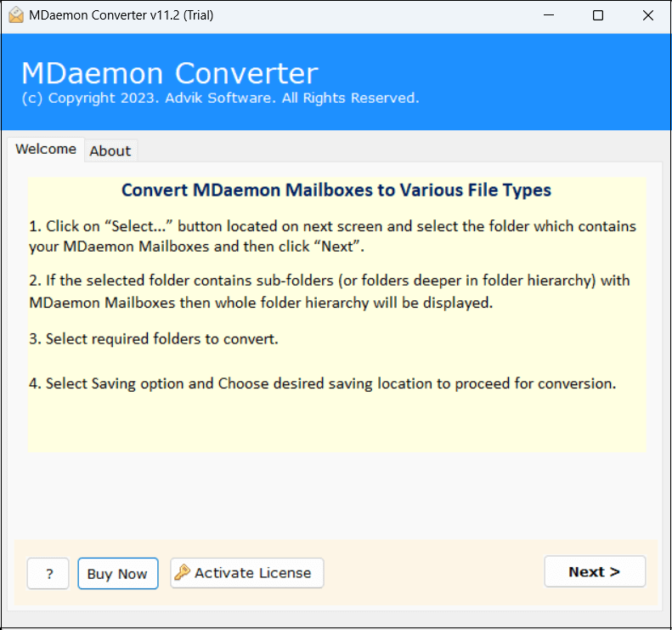The width and height of the screenshot is (672, 630).
Task: Click step 1 text about the "Select..." button
Action: click(x=332, y=236)
